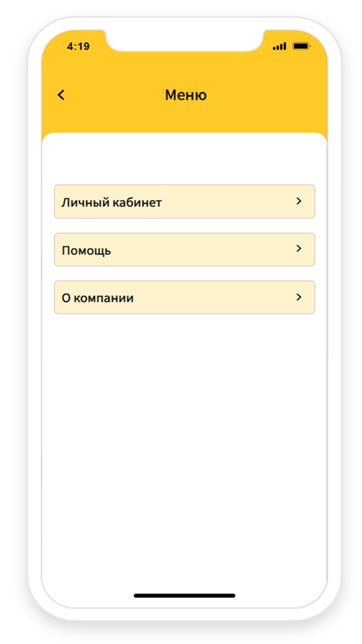The image size is (362, 644).
Task: Select the Личный кабинет text label
Action: pos(111,202)
